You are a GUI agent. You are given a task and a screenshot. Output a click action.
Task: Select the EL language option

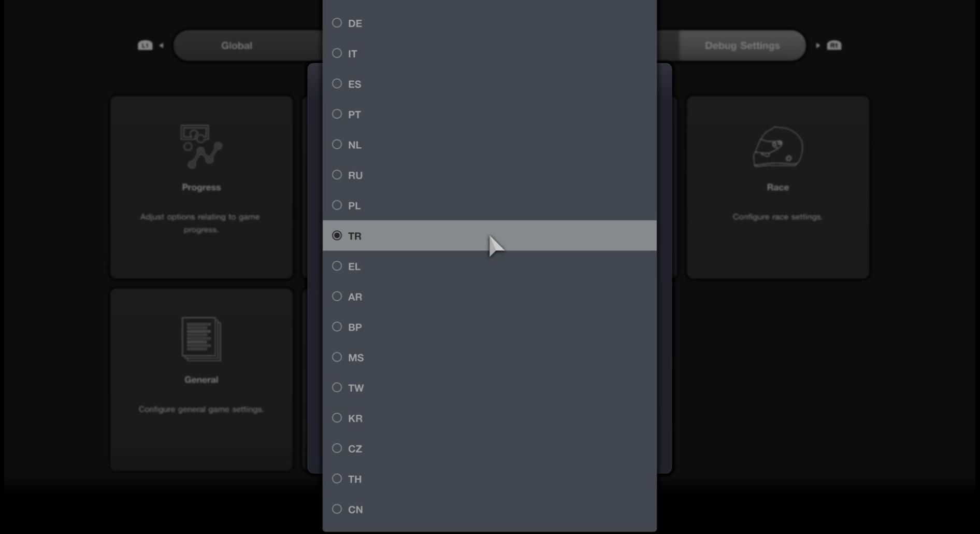click(337, 266)
